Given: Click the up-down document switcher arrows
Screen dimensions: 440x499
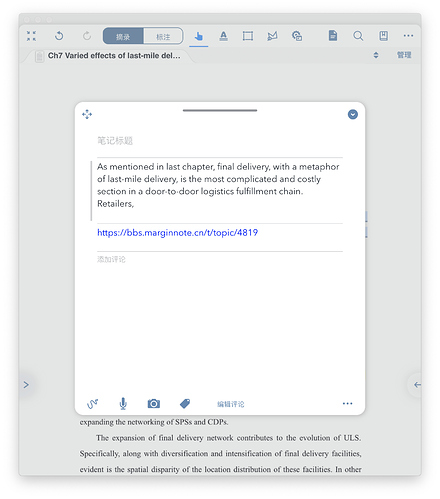Looking at the screenshot, I should pos(376,55).
